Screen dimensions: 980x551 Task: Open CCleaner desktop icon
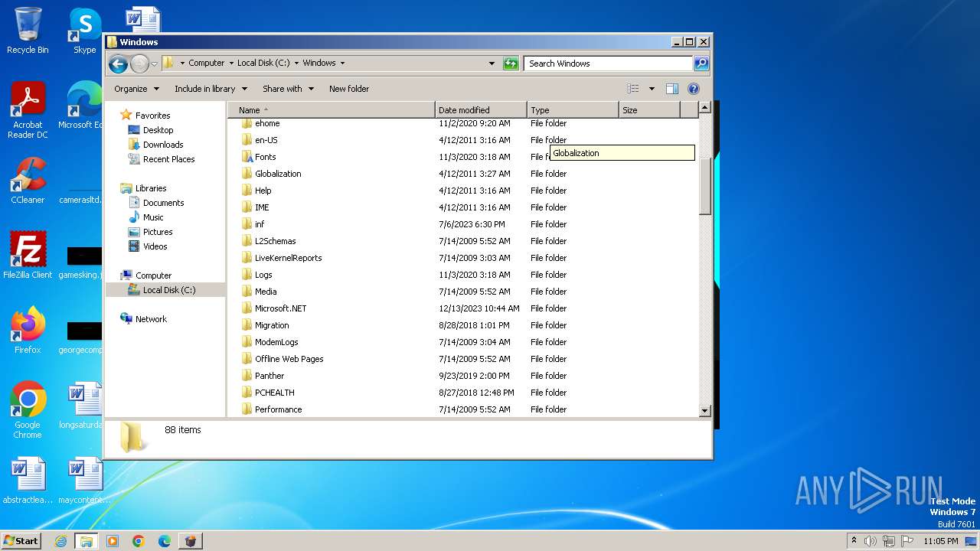coord(28,181)
